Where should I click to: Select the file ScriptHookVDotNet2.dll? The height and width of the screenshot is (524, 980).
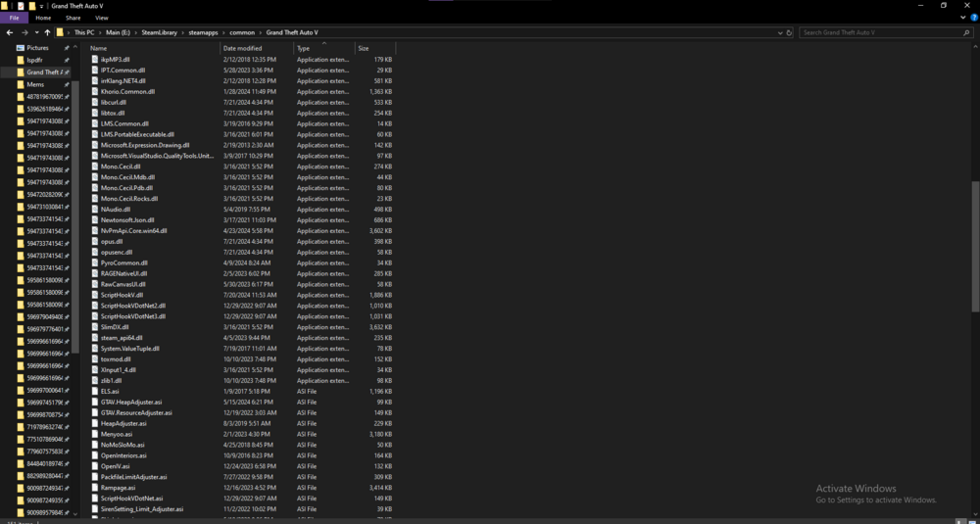(x=133, y=306)
